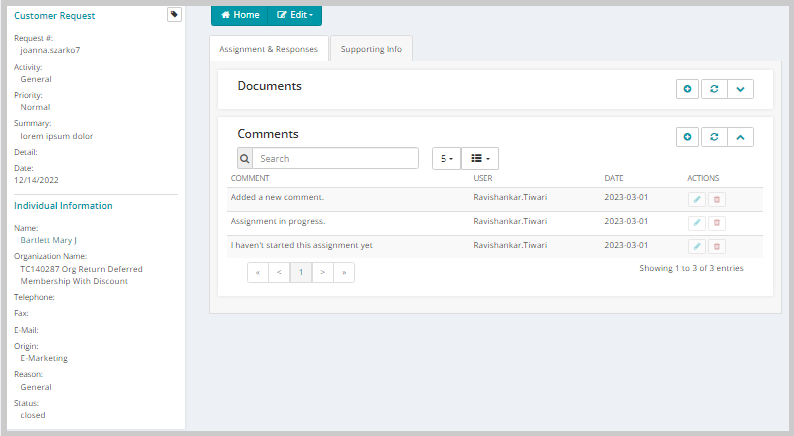
Task: Switch to Assignment & Responses tab
Action: coord(268,49)
